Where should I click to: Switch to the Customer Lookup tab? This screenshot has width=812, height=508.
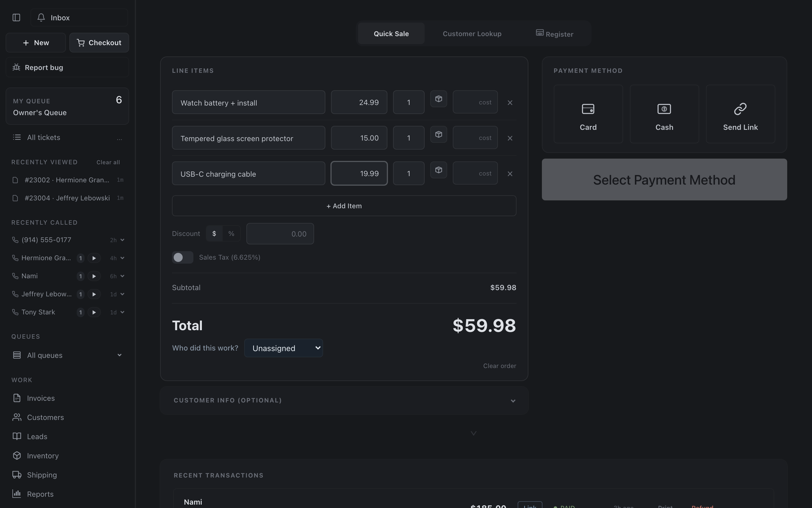click(472, 34)
